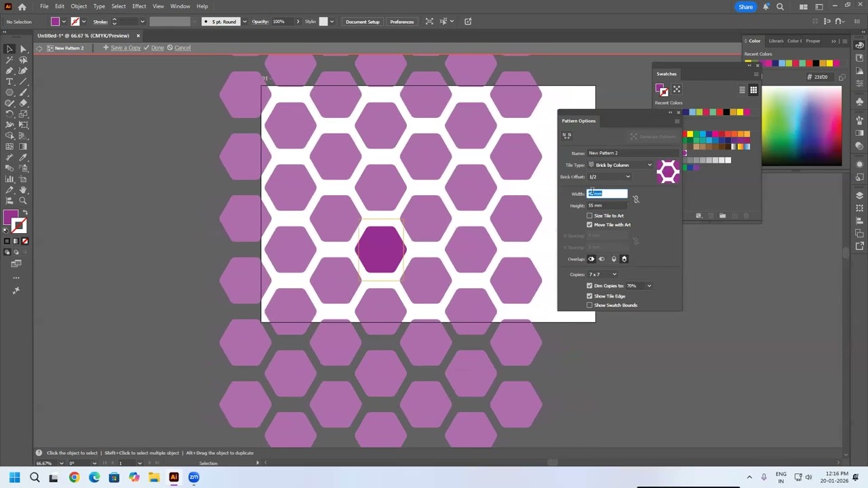Switch to the Libraries panel tab
The height and width of the screenshot is (488, 868).
[x=776, y=41]
